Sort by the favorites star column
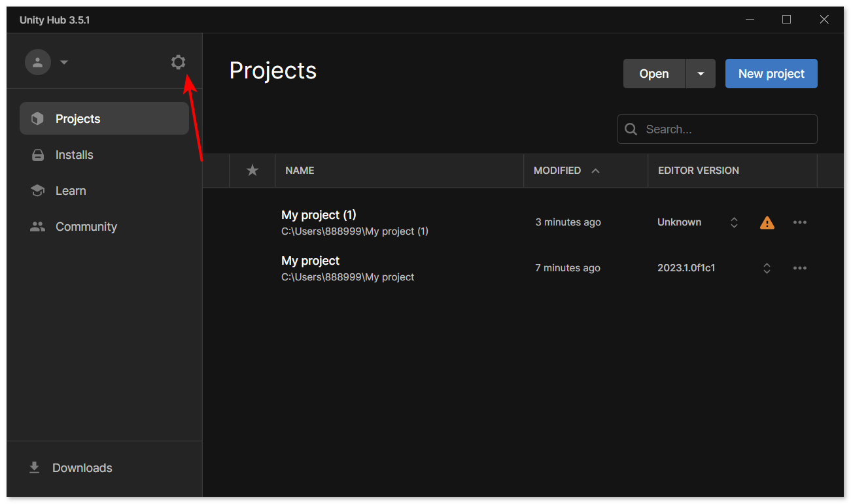This screenshot has height=504, width=851. tap(252, 171)
